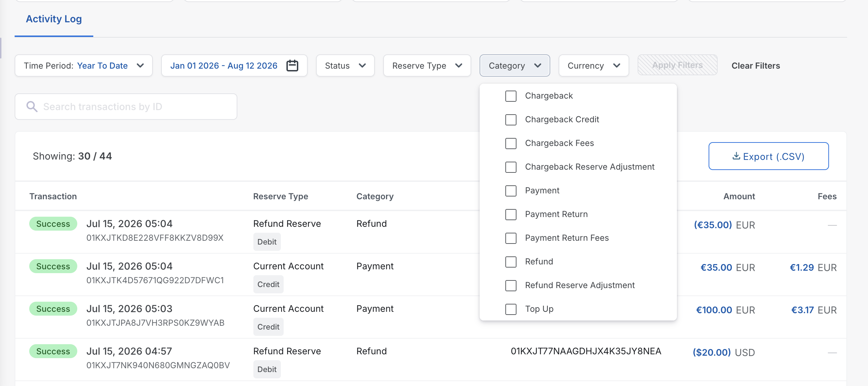
Task: Select transaction ID 01KXJTKD8E228VFF8KKZV8D99X
Action: pos(155,238)
